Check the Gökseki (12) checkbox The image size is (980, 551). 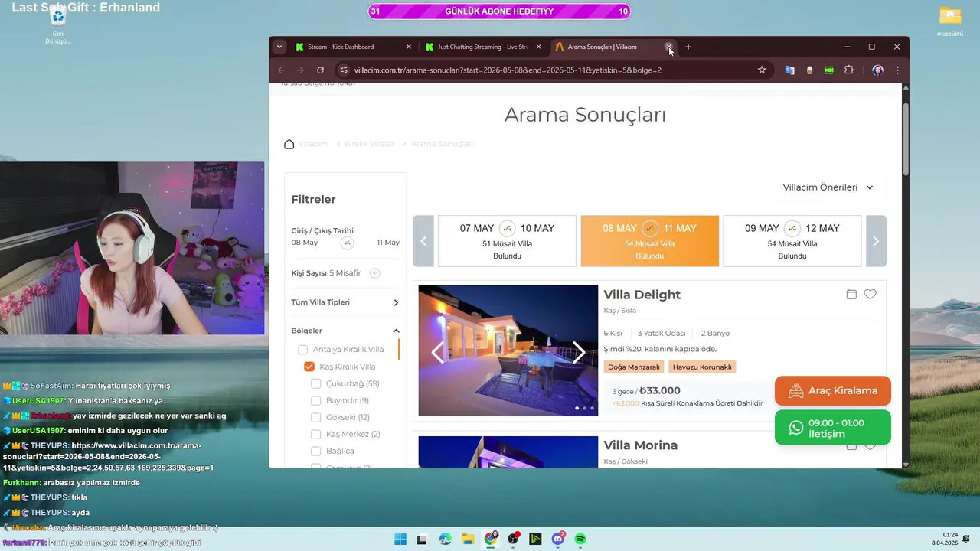pos(316,417)
